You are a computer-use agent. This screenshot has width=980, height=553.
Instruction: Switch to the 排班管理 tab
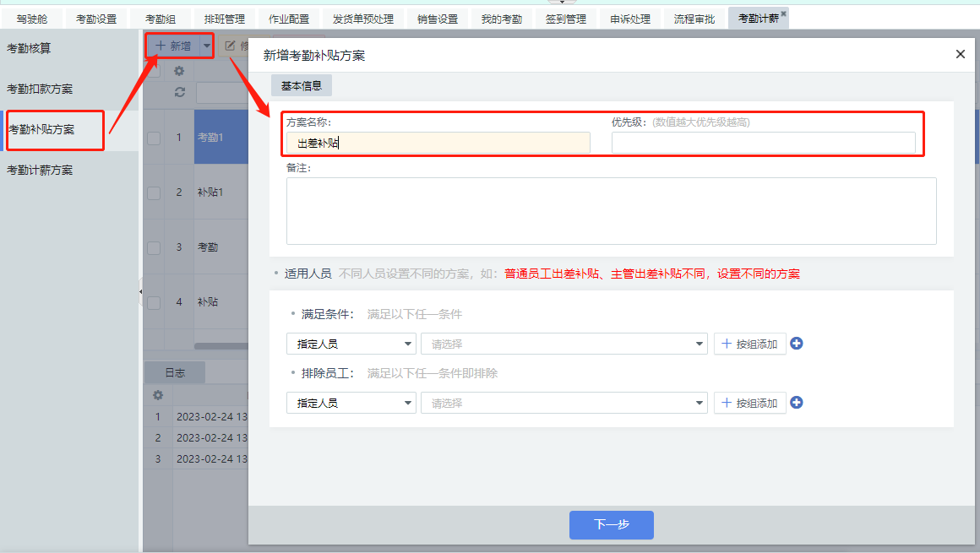(x=225, y=19)
